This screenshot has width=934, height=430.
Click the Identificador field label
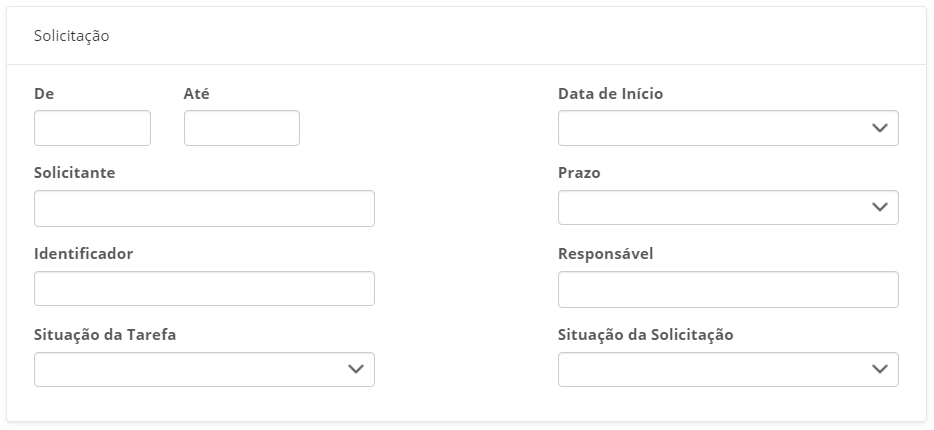tap(83, 254)
